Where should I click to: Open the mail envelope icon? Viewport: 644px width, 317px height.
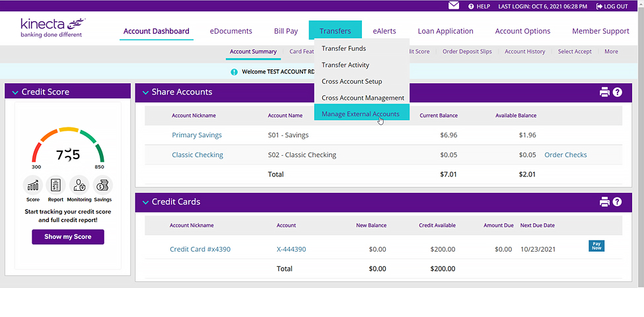point(454,6)
